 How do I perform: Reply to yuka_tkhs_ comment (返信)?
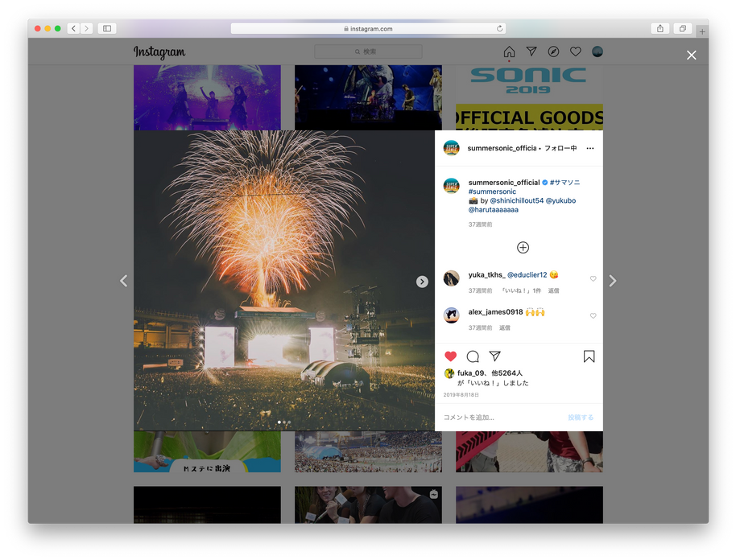pos(553,290)
